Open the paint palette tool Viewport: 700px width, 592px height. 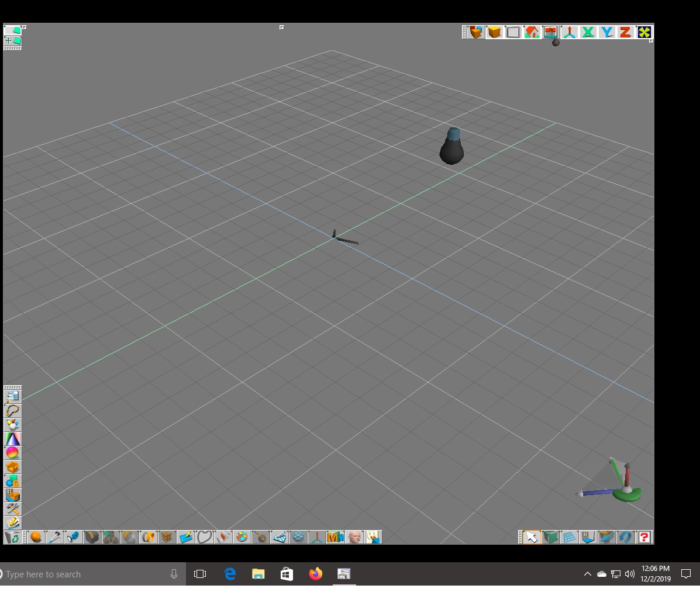point(242,537)
